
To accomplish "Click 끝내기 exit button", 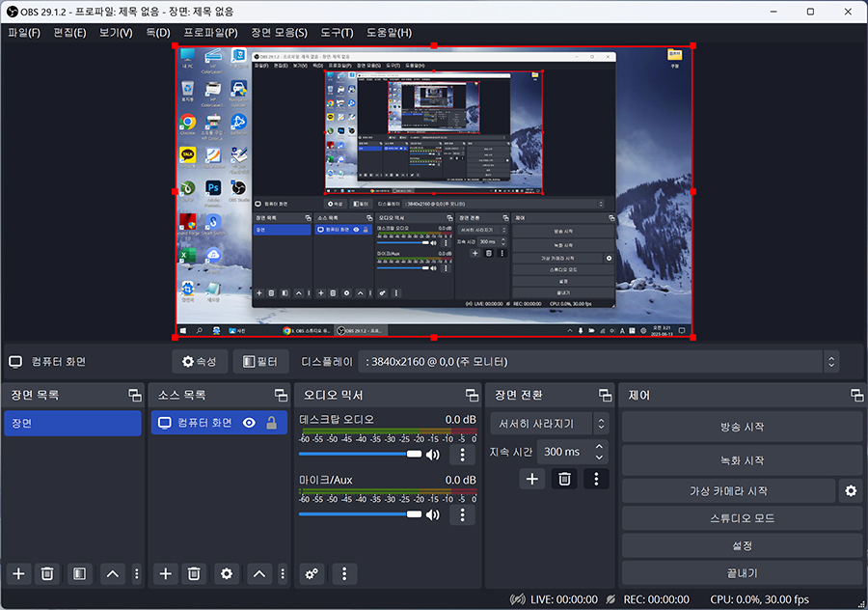I will [742, 573].
